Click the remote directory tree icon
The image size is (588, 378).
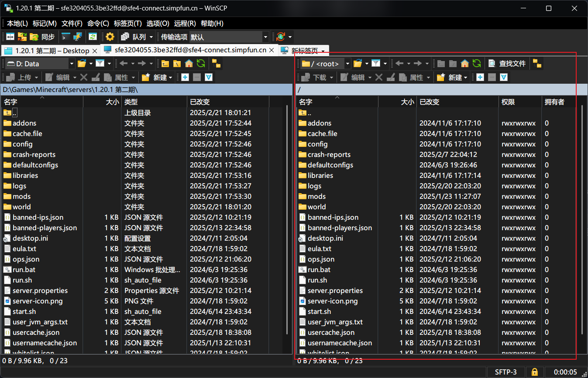pyautogui.click(x=537, y=64)
